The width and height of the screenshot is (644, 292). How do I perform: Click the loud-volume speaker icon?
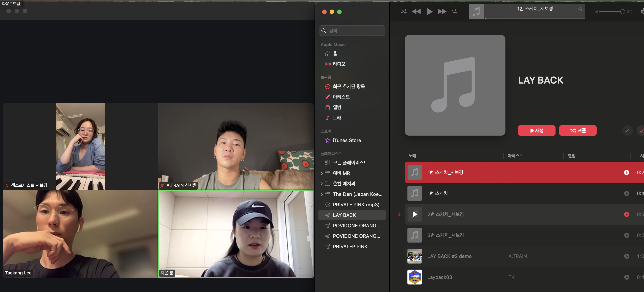tap(629, 12)
